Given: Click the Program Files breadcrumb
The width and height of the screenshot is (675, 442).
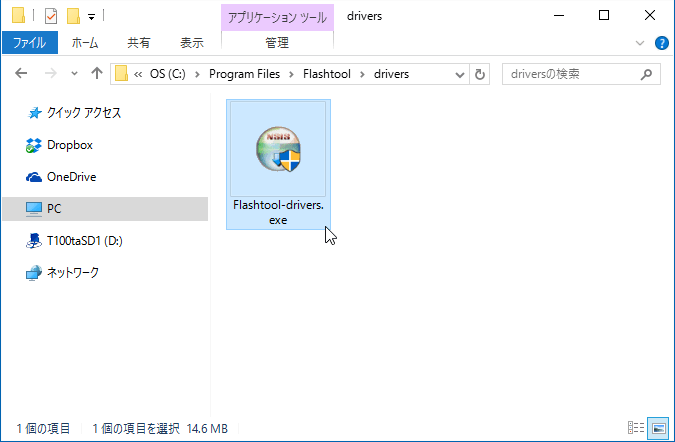Looking at the screenshot, I should coord(245,74).
